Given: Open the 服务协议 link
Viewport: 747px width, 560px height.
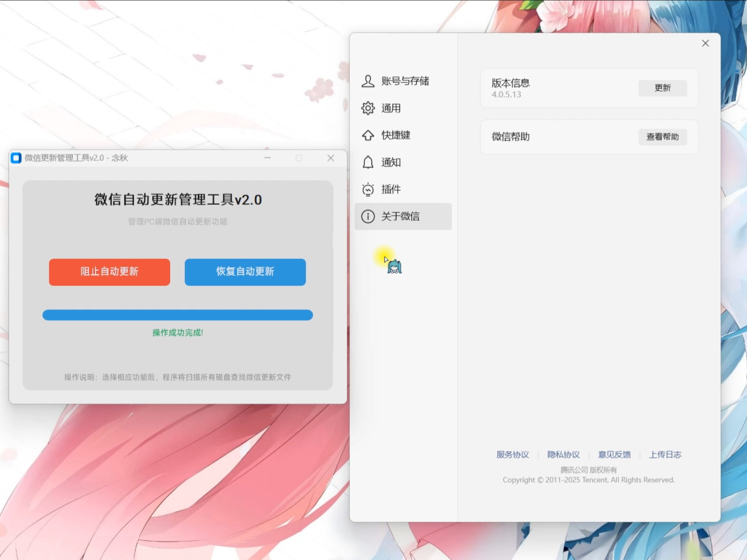Looking at the screenshot, I should coord(512,455).
